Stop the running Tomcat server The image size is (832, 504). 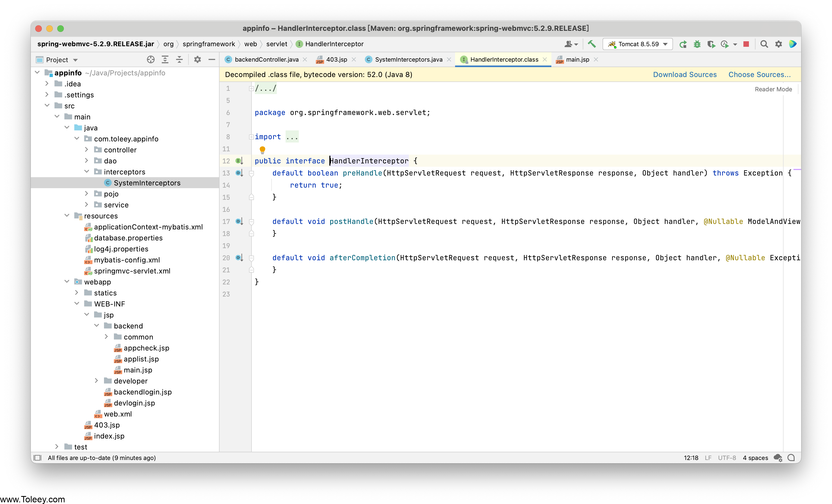coord(746,44)
